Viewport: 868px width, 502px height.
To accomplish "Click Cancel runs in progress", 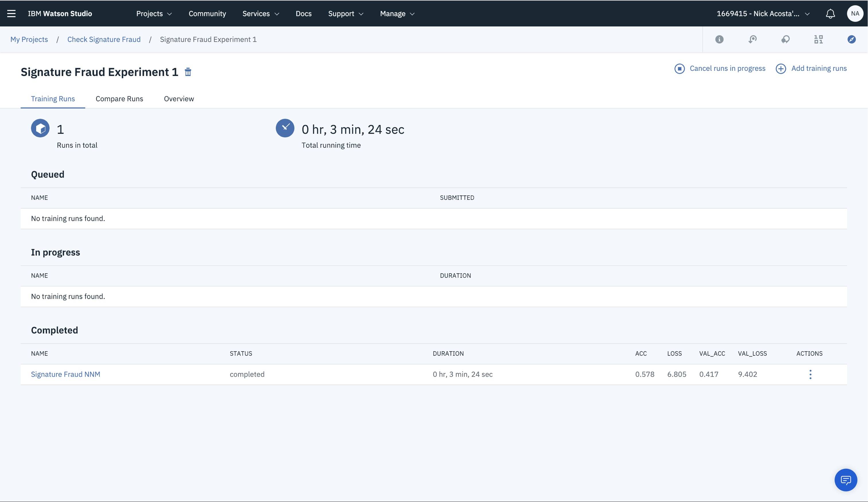I will coord(727,68).
